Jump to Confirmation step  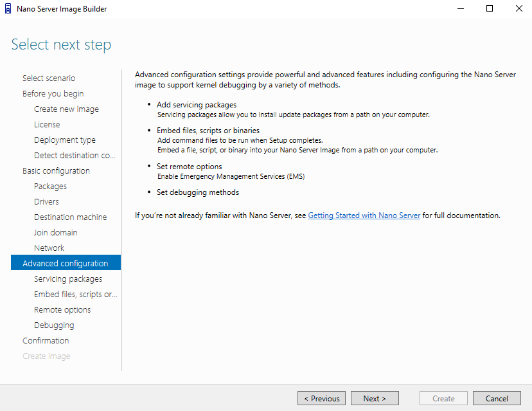pos(46,341)
